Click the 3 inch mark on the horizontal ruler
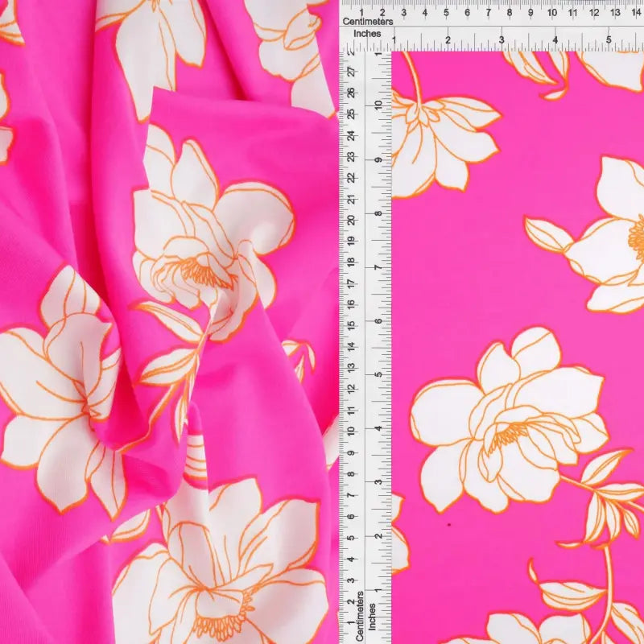 click(502, 40)
